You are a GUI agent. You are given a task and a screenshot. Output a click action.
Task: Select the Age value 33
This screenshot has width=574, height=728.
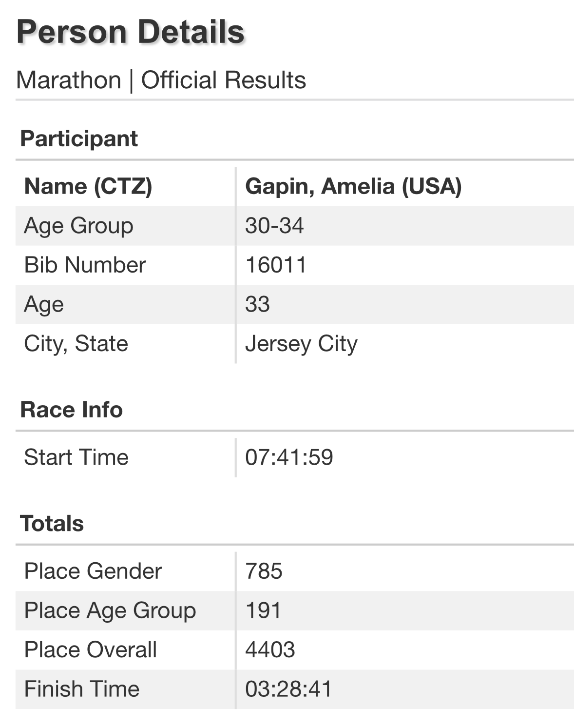coord(257,304)
